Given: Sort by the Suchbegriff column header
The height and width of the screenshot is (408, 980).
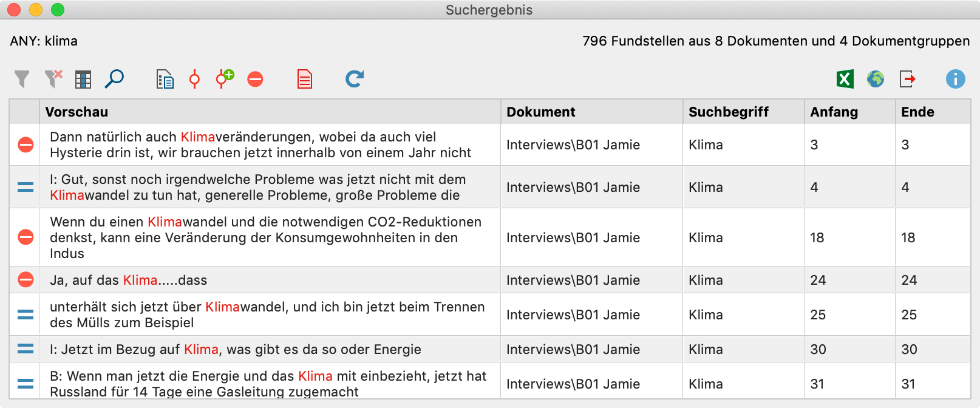Looking at the screenshot, I should [x=744, y=112].
